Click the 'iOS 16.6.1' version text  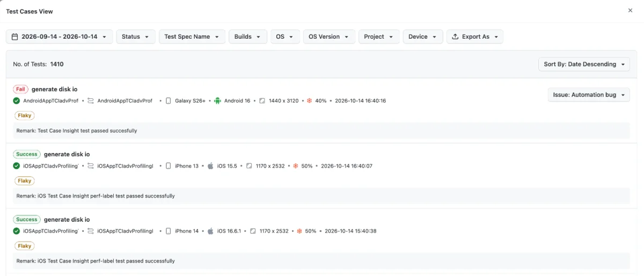pyautogui.click(x=229, y=231)
